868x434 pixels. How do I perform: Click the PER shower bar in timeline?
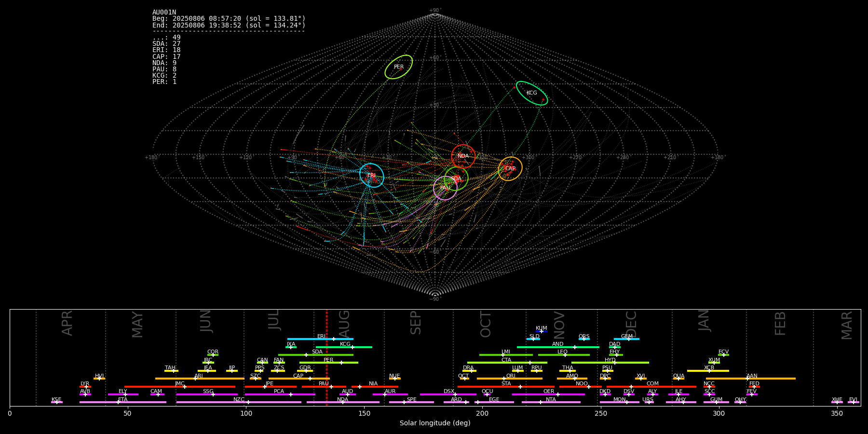[329, 363]
